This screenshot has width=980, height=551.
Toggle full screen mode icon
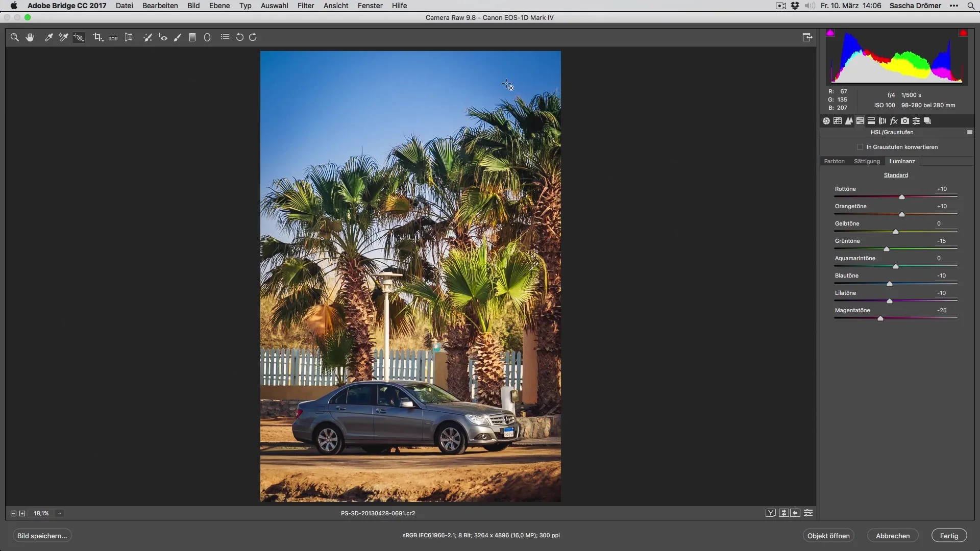(807, 37)
